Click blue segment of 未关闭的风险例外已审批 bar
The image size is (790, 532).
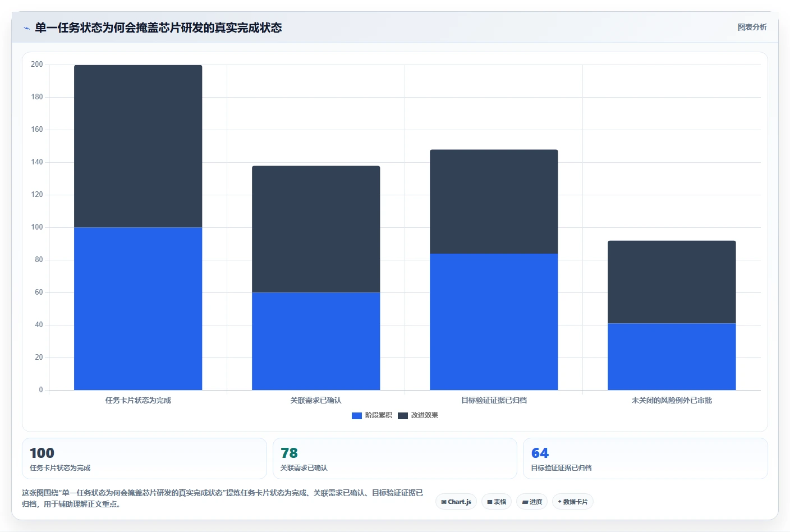tap(672, 356)
